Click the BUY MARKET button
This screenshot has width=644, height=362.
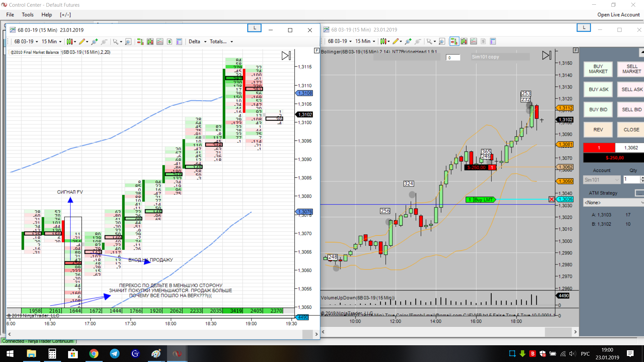click(598, 69)
